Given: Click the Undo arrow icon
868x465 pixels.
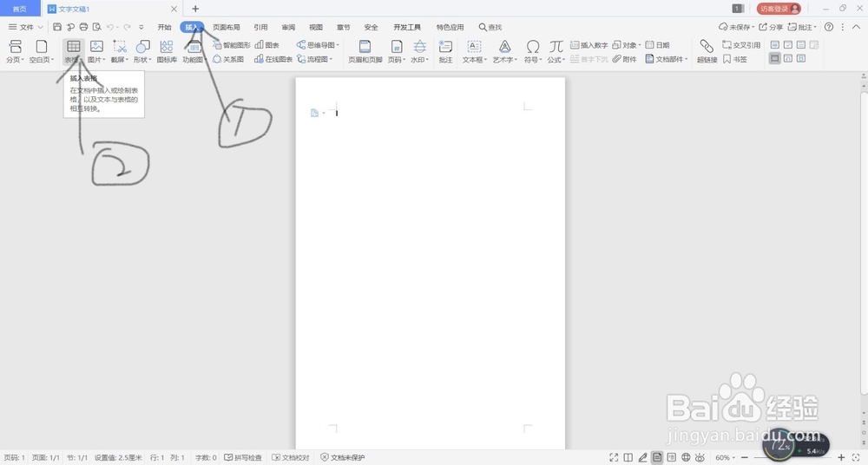Looking at the screenshot, I should (x=110, y=27).
